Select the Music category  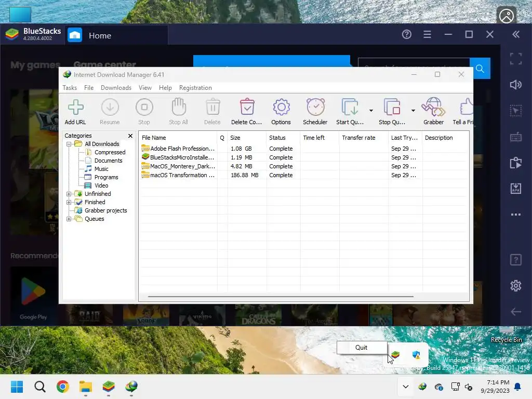click(101, 169)
